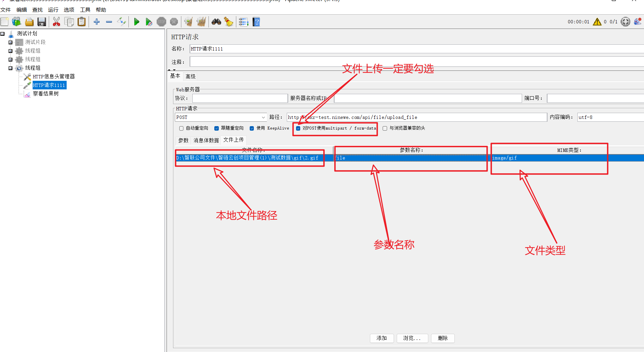Save the test plan via floppy disk icon

[x=42, y=22]
